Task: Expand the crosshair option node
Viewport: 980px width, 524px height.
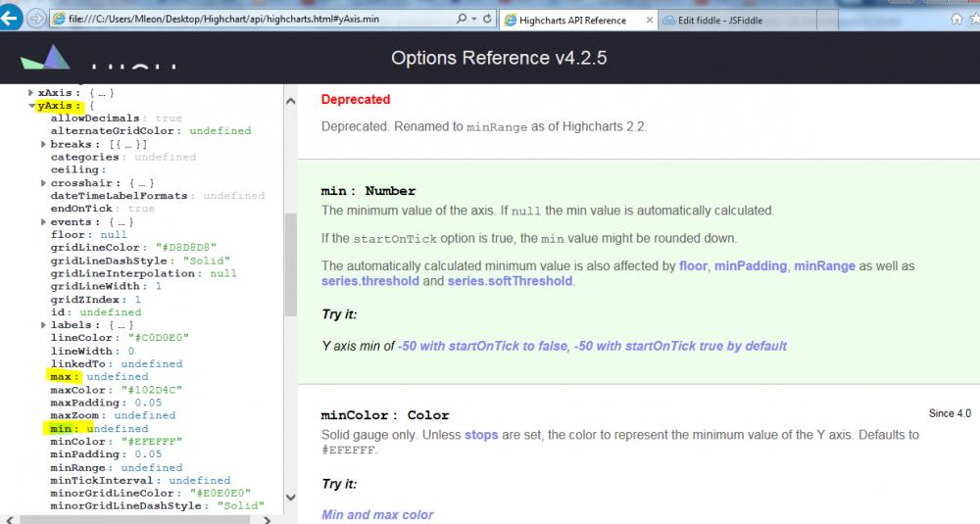Action: (43, 183)
